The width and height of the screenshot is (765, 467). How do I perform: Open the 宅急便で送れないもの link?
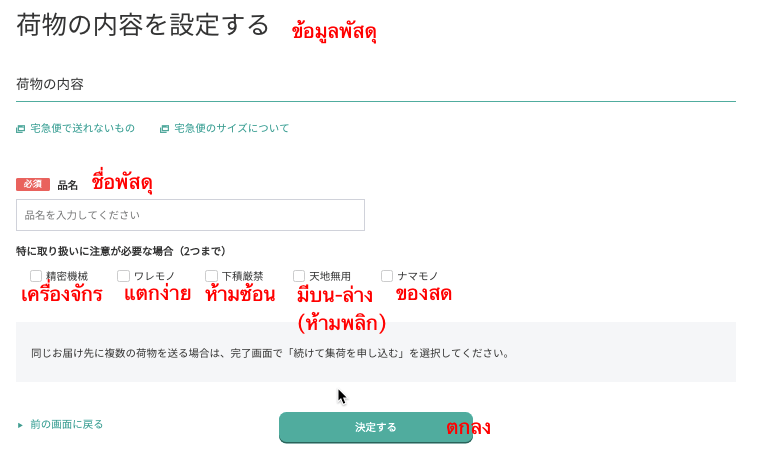click(x=82, y=128)
